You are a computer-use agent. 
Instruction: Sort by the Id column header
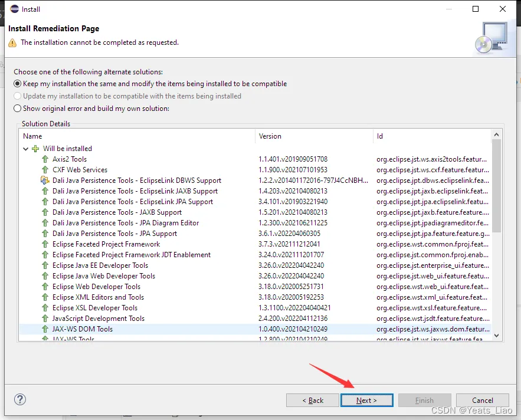pos(432,136)
